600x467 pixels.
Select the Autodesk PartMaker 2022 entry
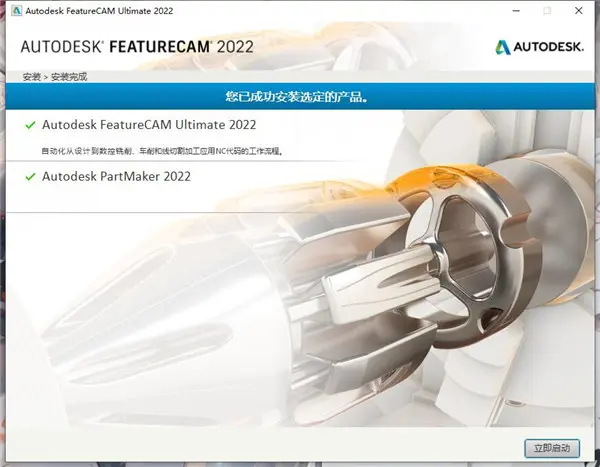tap(116, 176)
